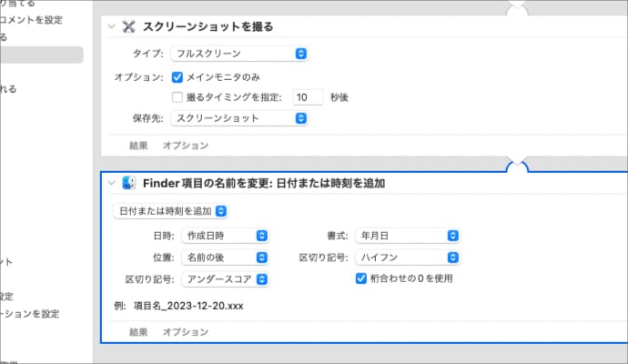Toggle メインモニタのみ checkbox

pos(178,76)
